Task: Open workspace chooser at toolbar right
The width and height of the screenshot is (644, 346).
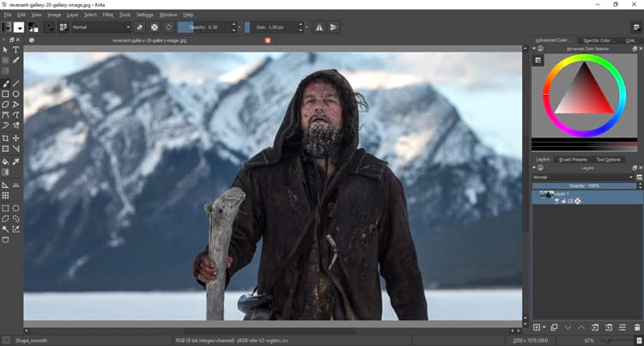Action: (636, 27)
